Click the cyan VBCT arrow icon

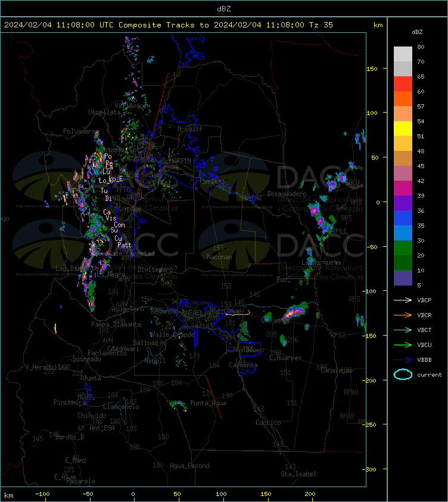(403, 330)
